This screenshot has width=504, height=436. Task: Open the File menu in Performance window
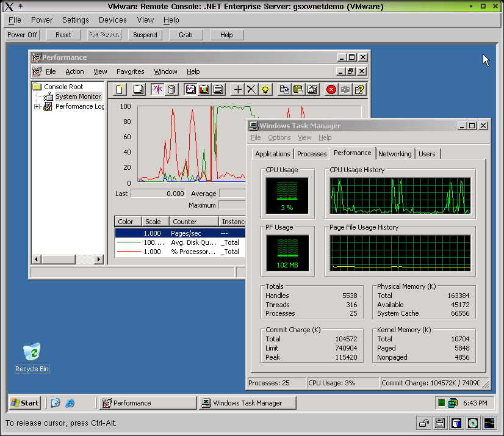(51, 71)
